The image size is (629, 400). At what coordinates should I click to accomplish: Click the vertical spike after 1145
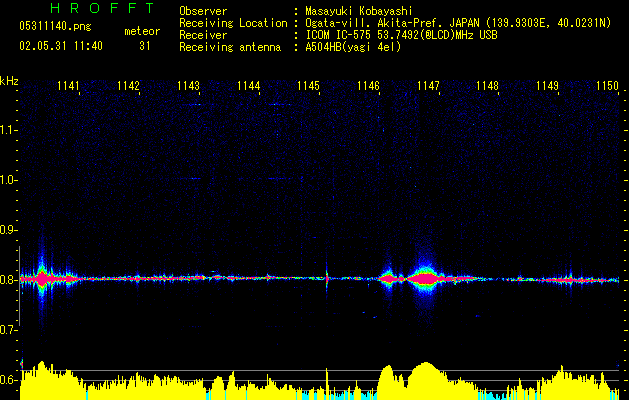[x=327, y=277]
